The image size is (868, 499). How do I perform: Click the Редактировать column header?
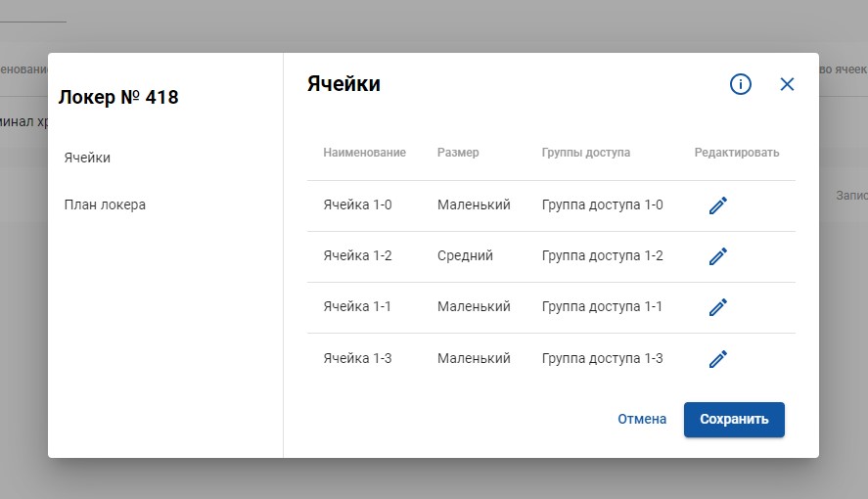[737, 153]
